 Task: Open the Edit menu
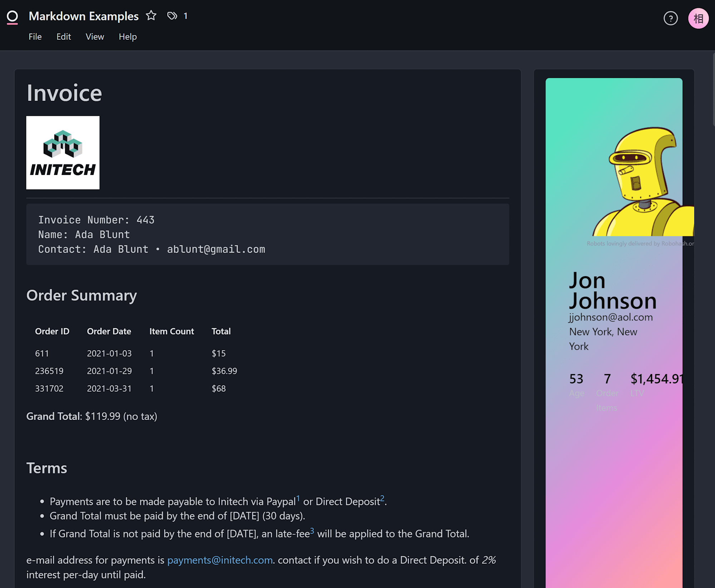click(64, 37)
